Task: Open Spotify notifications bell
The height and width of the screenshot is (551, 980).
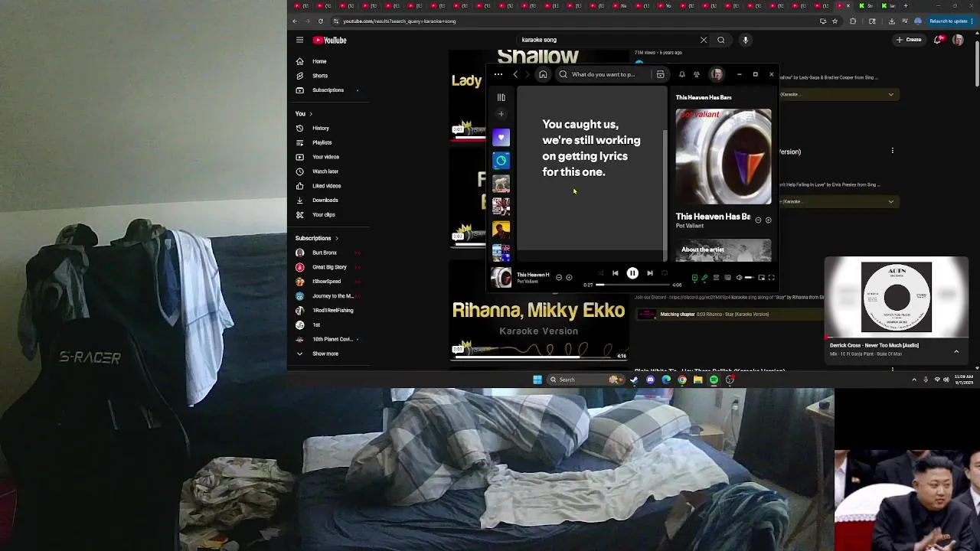Action: coord(681,74)
